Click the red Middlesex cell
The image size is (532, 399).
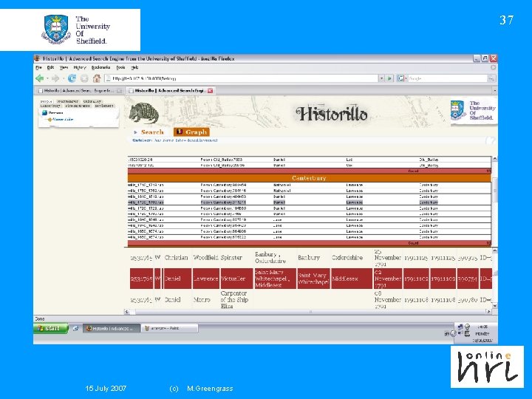pyautogui.click(x=352, y=279)
